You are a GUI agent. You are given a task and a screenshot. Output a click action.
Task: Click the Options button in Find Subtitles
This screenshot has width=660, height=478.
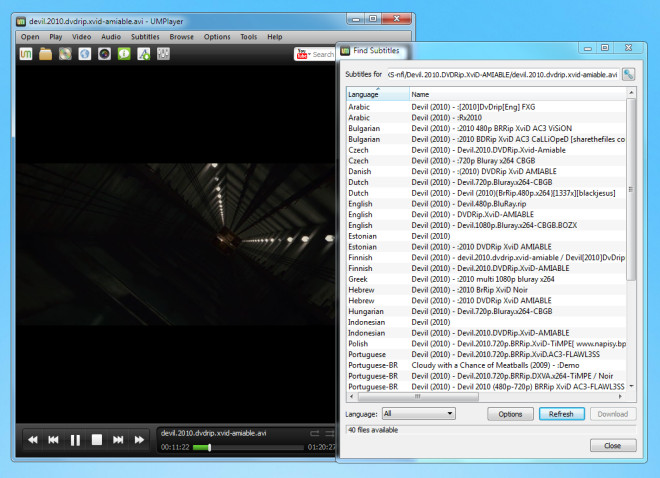click(510, 414)
